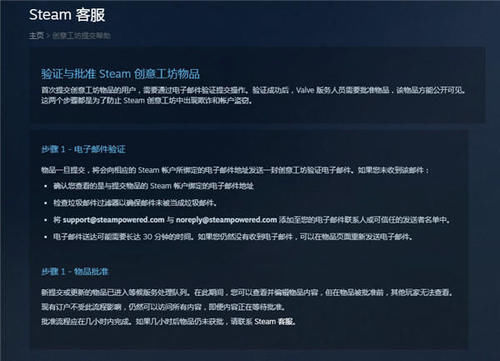Image resolution: width=500 pixels, height=361 pixels.
Task: Click the paragraph starting 物品一旦提交
Action: click(x=235, y=170)
